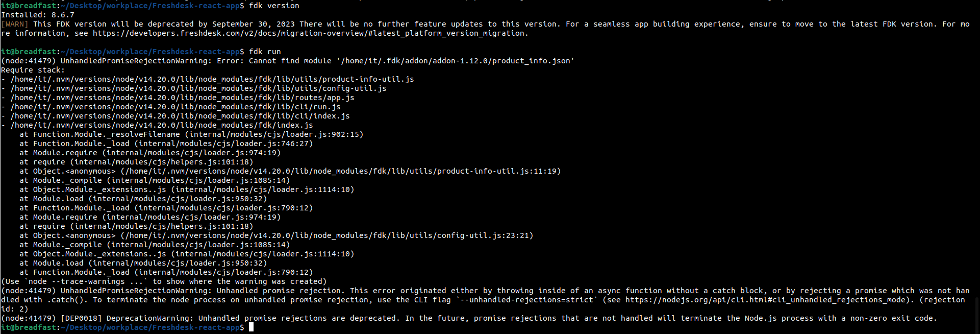This screenshot has width=980, height=334.
Task: Click the fdk/lib/cli/run.js stack entry
Action: coord(175,107)
